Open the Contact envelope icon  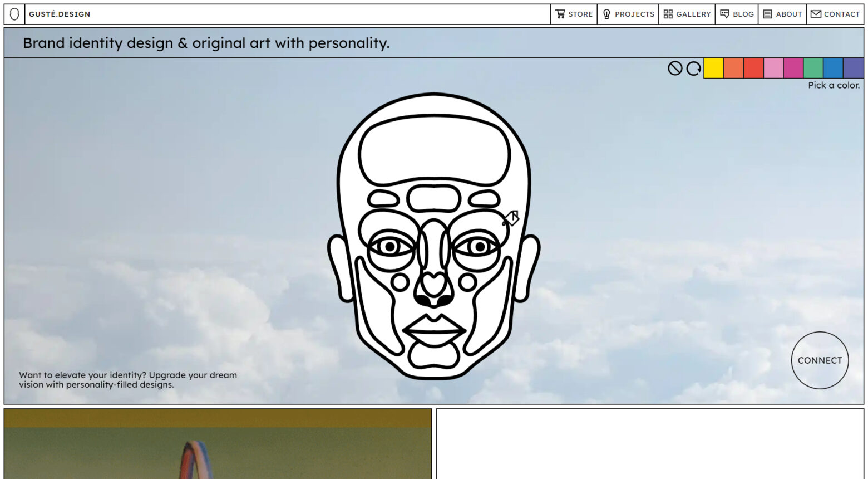tap(816, 13)
